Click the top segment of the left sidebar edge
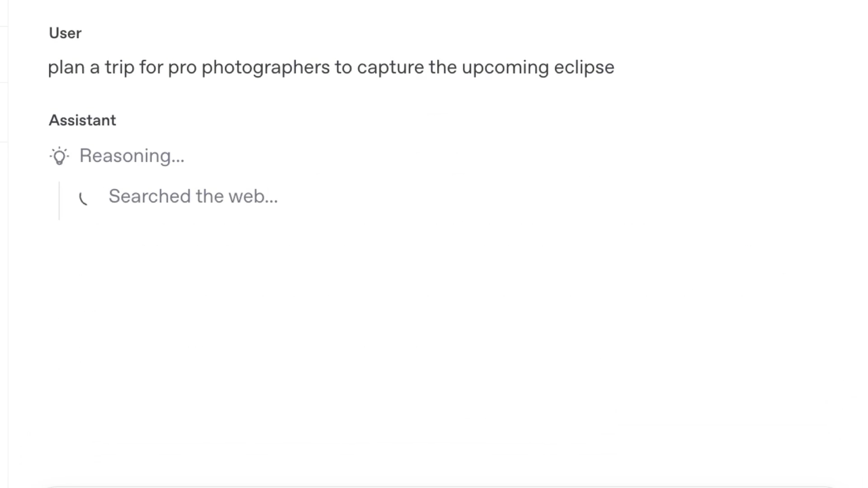This screenshot has height=488, width=868. click(4, 13)
